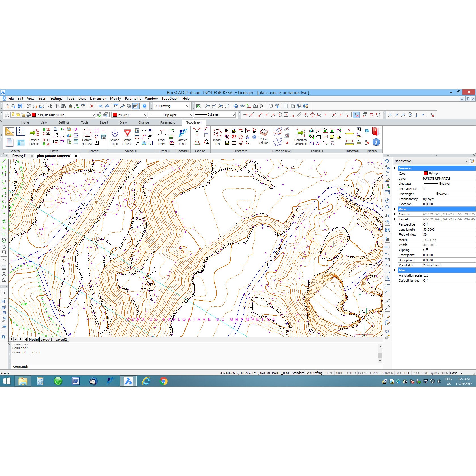Switch to the TopoGraph ribbon tab
The height and width of the screenshot is (476, 476).
(x=194, y=122)
